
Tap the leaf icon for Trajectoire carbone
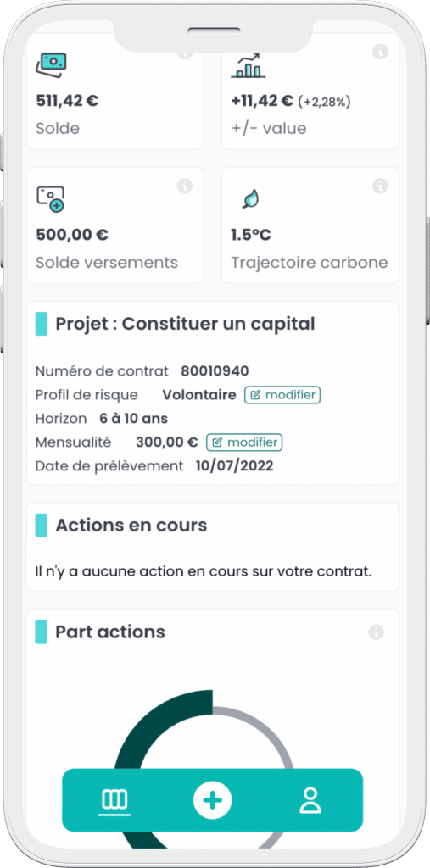(x=251, y=199)
